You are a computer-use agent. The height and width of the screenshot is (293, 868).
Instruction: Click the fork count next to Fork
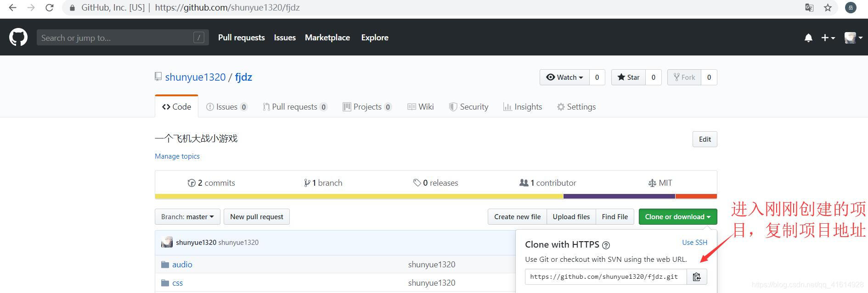(709, 77)
